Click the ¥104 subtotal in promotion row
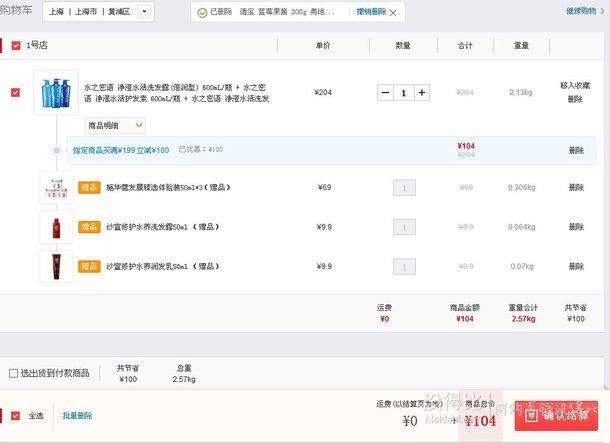 point(466,146)
